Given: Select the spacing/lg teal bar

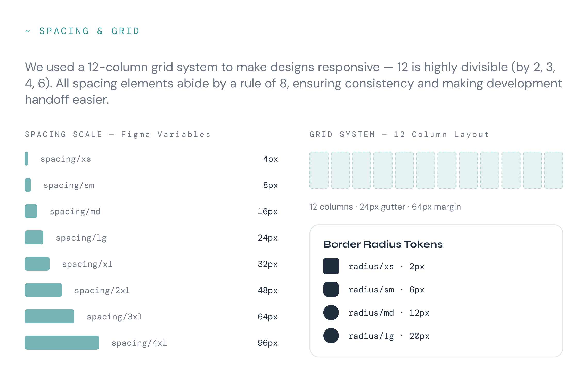Looking at the screenshot, I should (34, 237).
